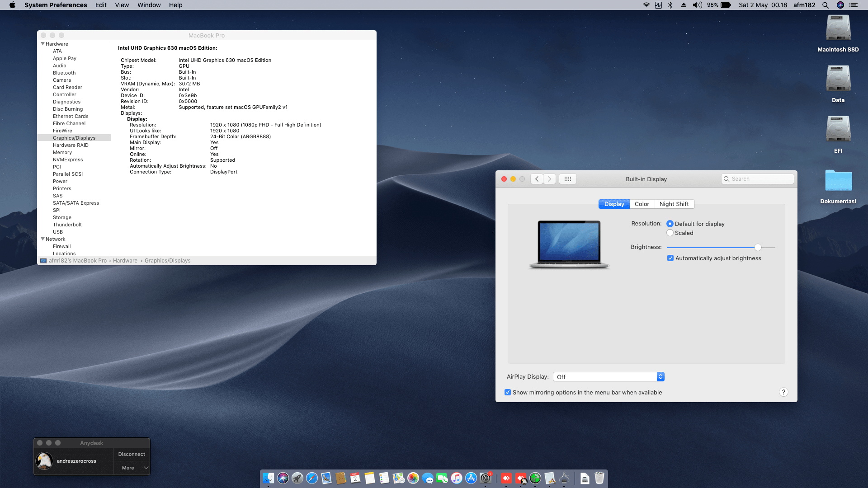Open the Help menu
Screen dimensions: 868x488
176,5
